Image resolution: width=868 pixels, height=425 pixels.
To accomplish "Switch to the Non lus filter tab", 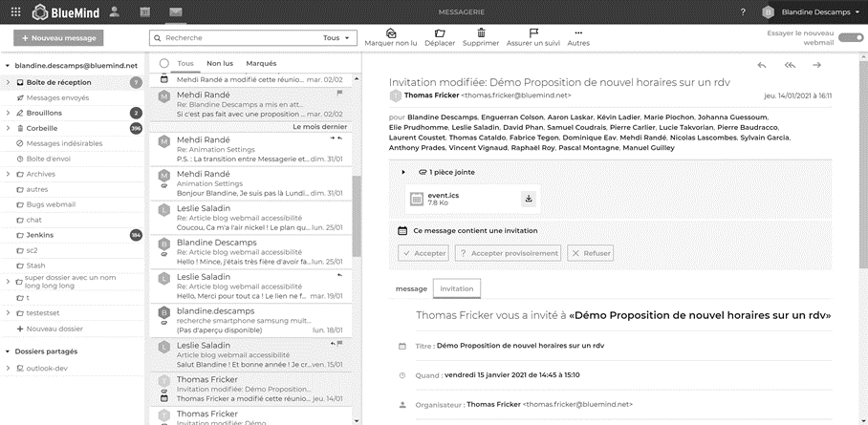I will (x=220, y=63).
